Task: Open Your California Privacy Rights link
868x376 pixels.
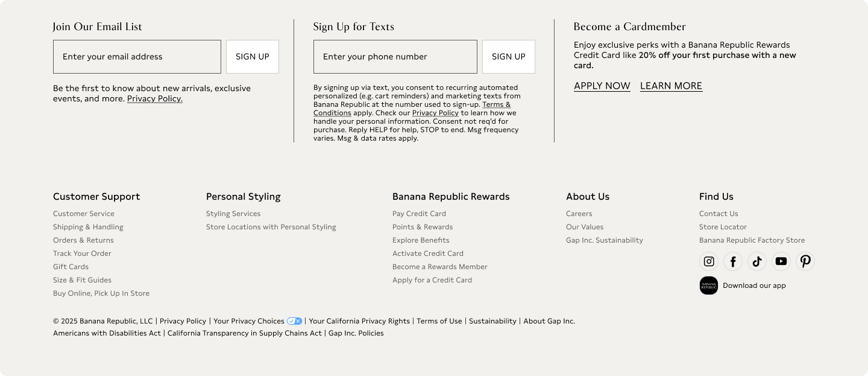Action: (359, 321)
